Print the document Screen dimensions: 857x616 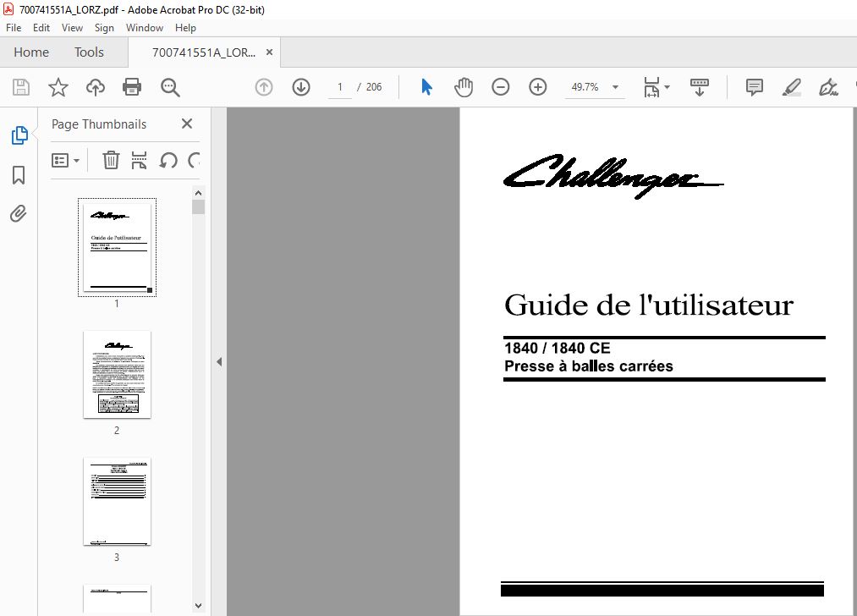click(x=132, y=87)
